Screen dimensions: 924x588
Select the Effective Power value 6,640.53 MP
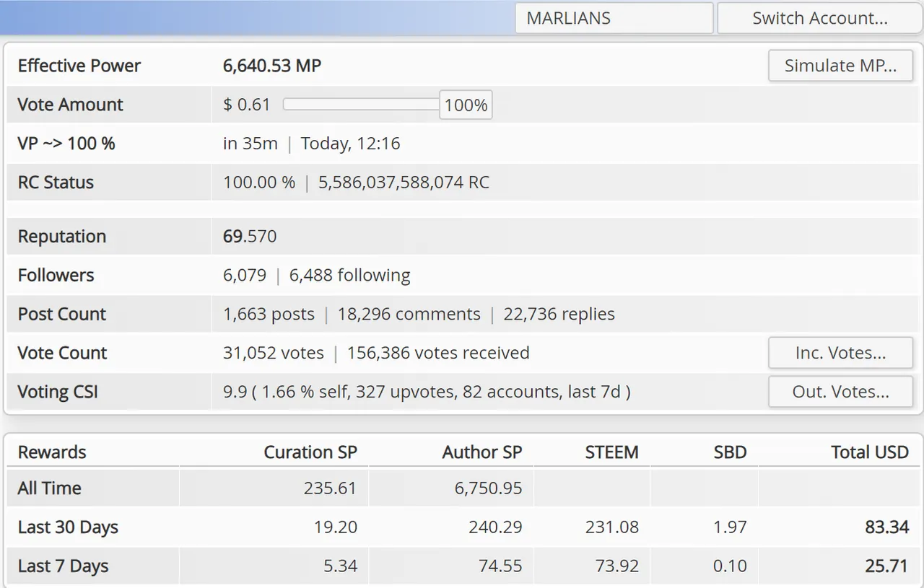tap(271, 66)
